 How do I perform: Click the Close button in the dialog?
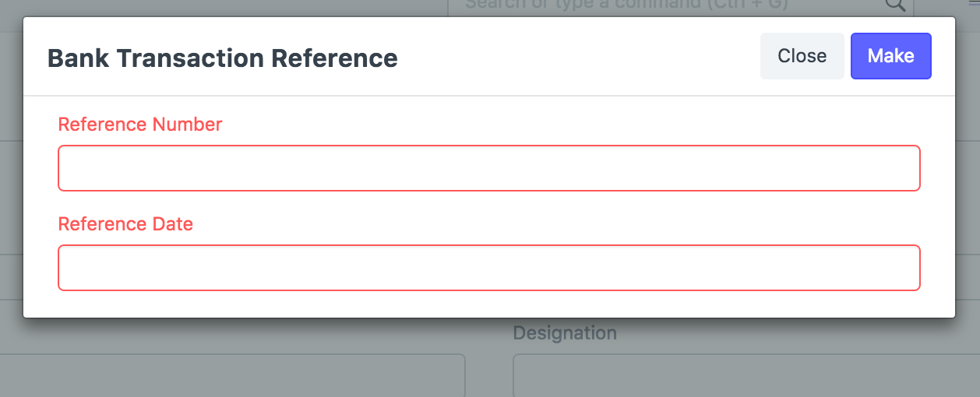[802, 56]
